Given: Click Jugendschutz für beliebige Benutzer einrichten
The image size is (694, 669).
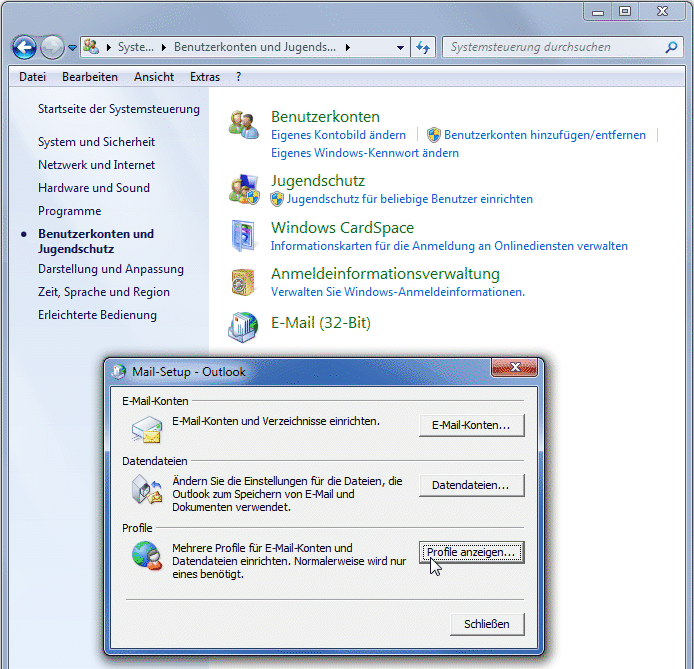Looking at the screenshot, I should (409, 199).
